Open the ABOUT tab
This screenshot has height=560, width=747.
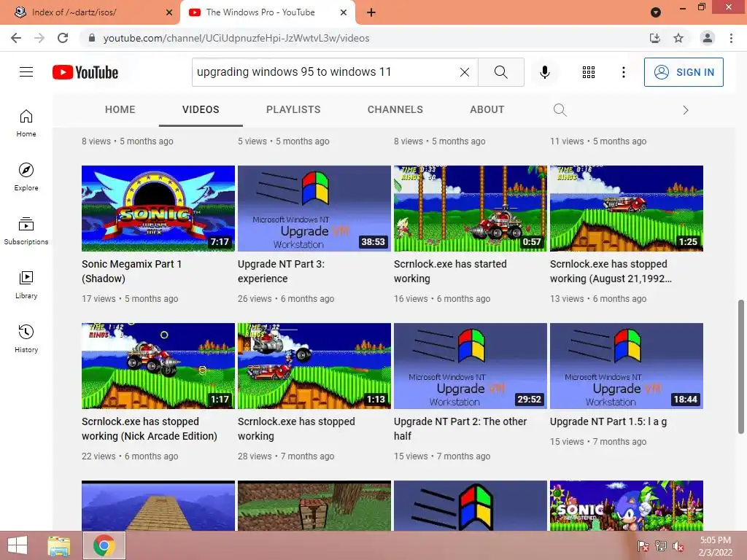coord(487,109)
